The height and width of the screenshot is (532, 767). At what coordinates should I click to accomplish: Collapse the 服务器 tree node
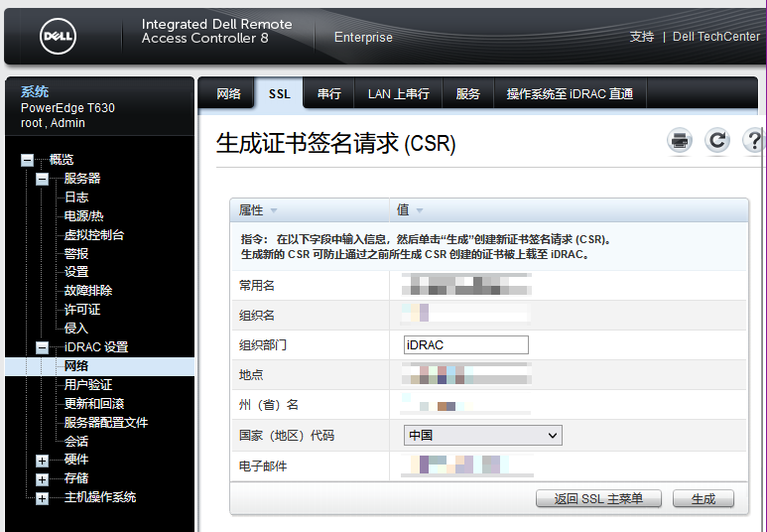click(x=42, y=179)
